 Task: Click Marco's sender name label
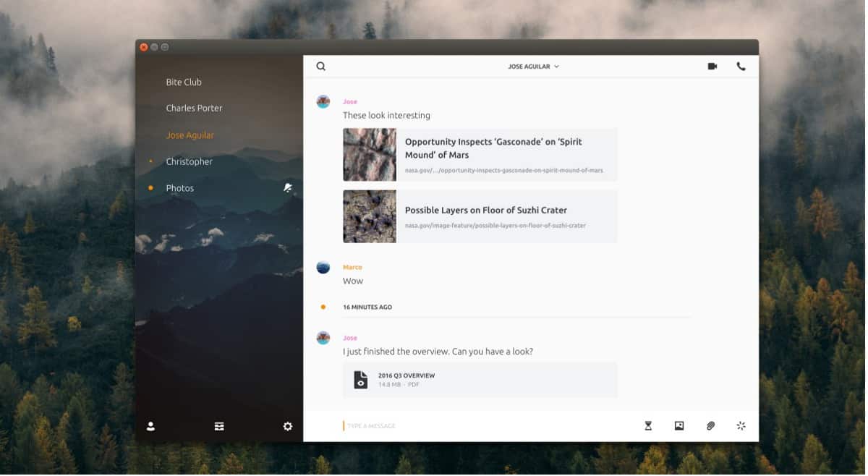[352, 268]
